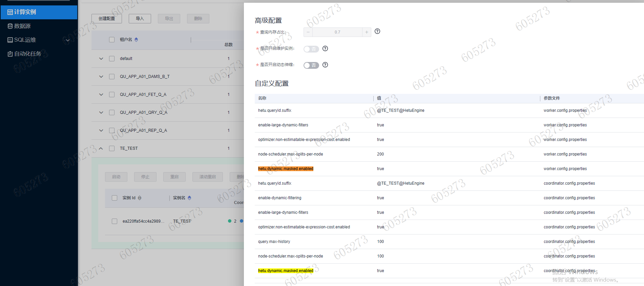Increase 查询内存占比 with the plus button
644x286 pixels.
pyautogui.click(x=367, y=32)
